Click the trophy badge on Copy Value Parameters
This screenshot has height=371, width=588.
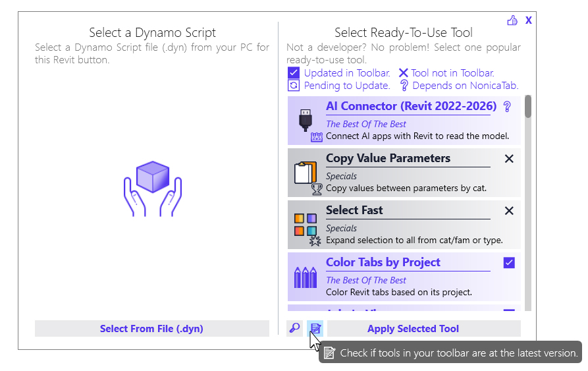pos(317,189)
